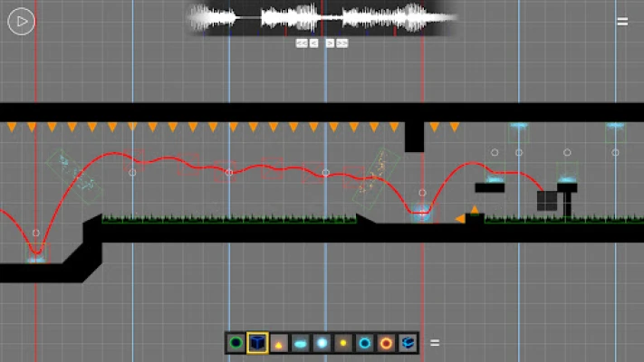Seek within the audio waveform display

coord(322,18)
